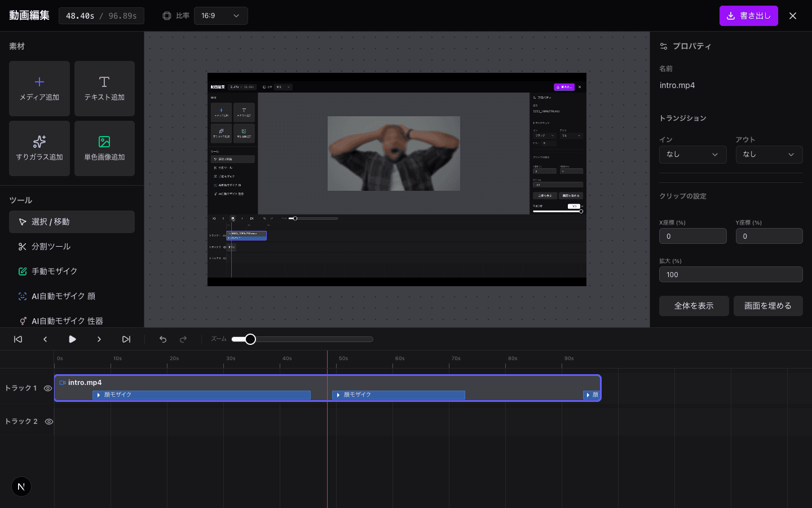This screenshot has height=508, width=812.
Task: Step one frame forward
Action: click(99, 339)
